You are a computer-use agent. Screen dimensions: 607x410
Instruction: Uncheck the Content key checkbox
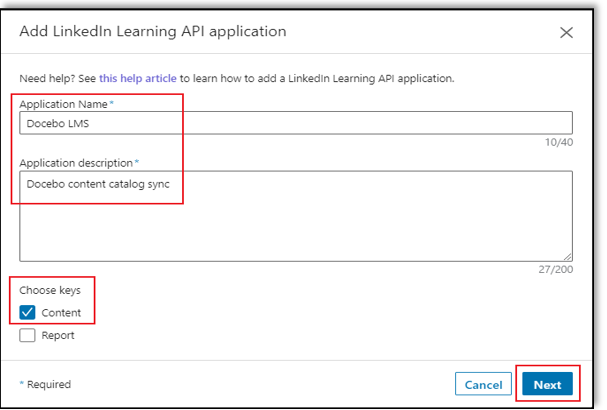27,312
